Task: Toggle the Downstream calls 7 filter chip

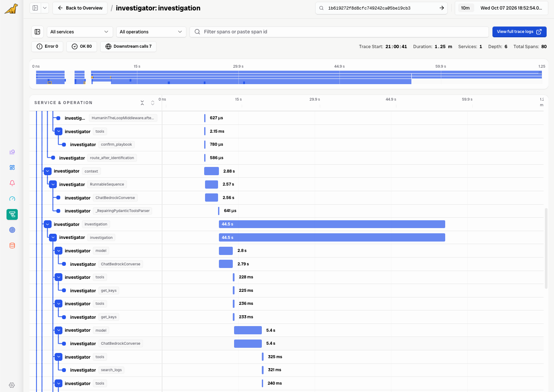Action: (128, 46)
